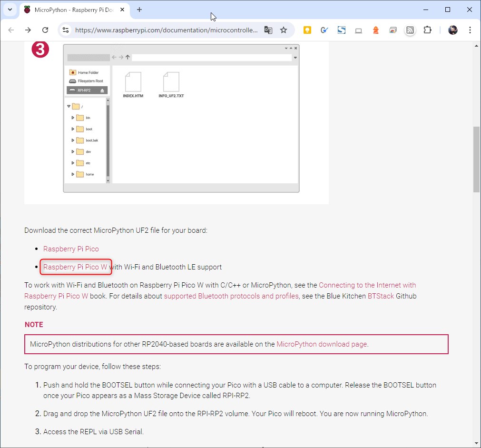Image resolution: width=481 pixels, height=448 pixels.
Task: Open the Raspberry Pi Pico W download link
Action: 75,267
